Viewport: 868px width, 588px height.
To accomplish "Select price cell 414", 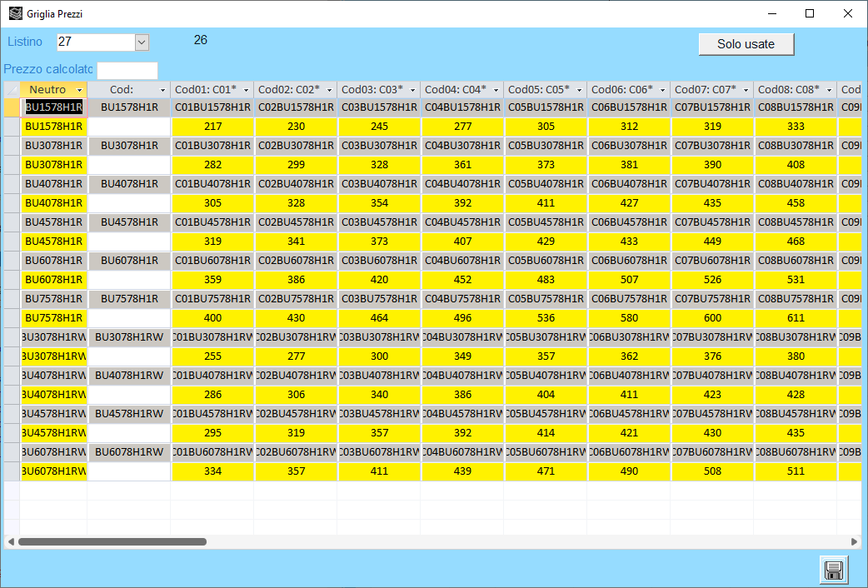I will [546, 433].
